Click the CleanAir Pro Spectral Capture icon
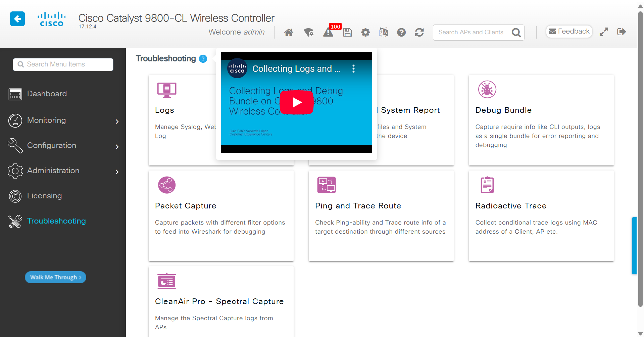 click(166, 281)
